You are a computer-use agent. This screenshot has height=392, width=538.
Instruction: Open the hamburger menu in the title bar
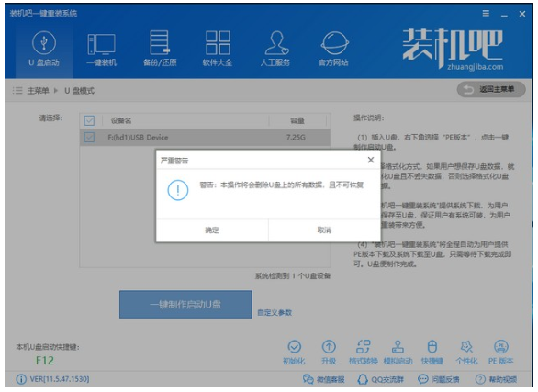[x=486, y=14]
